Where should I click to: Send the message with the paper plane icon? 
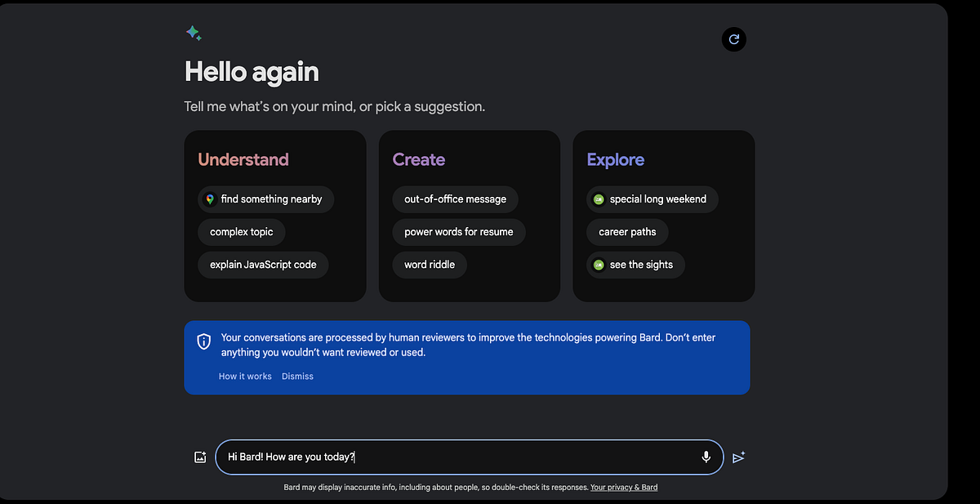739,457
